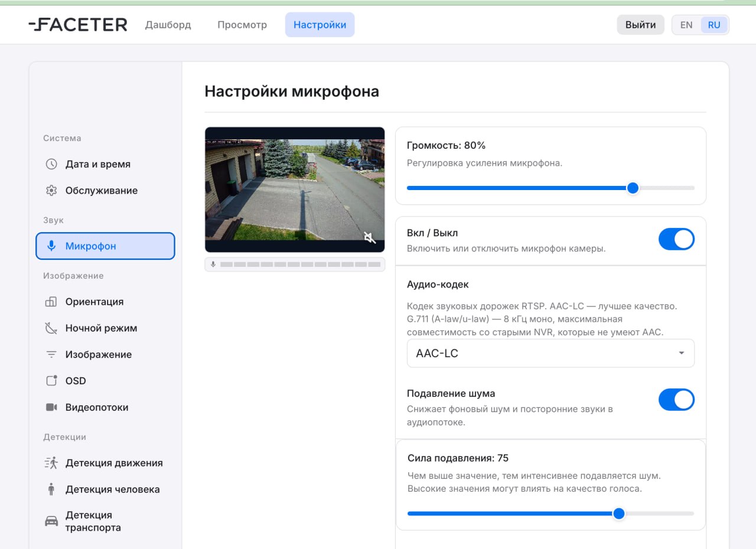Unmute the video preview via speaker icon

click(x=370, y=238)
